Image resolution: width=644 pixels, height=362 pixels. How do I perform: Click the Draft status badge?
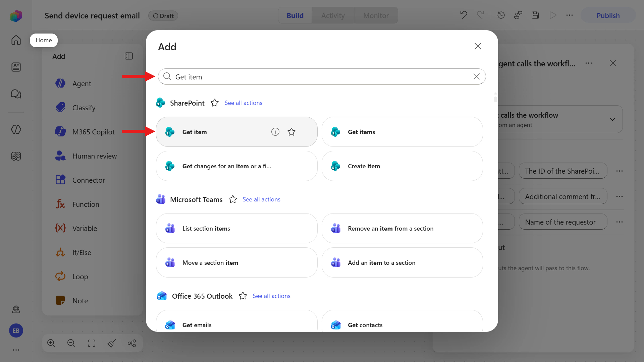(163, 16)
